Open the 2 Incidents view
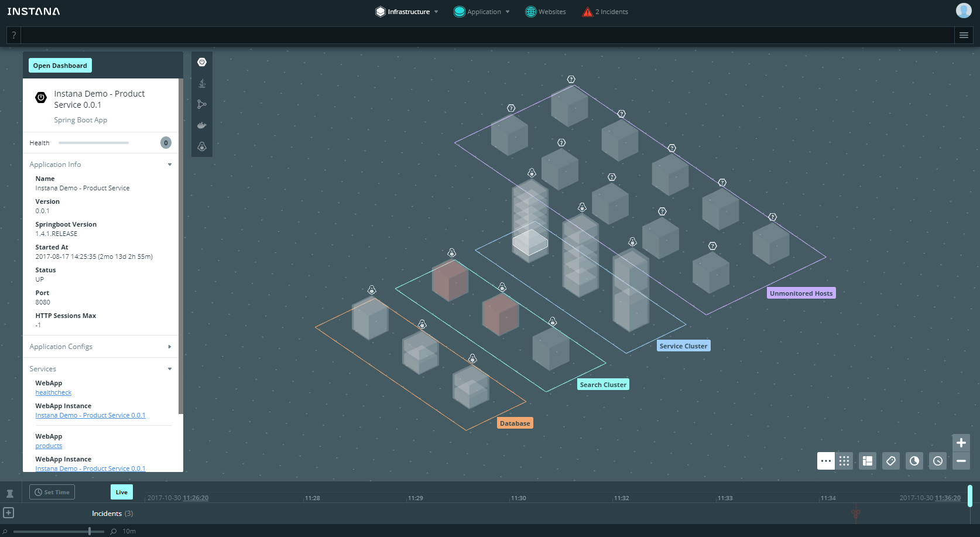Screen dimensions: 980x537 605,12
